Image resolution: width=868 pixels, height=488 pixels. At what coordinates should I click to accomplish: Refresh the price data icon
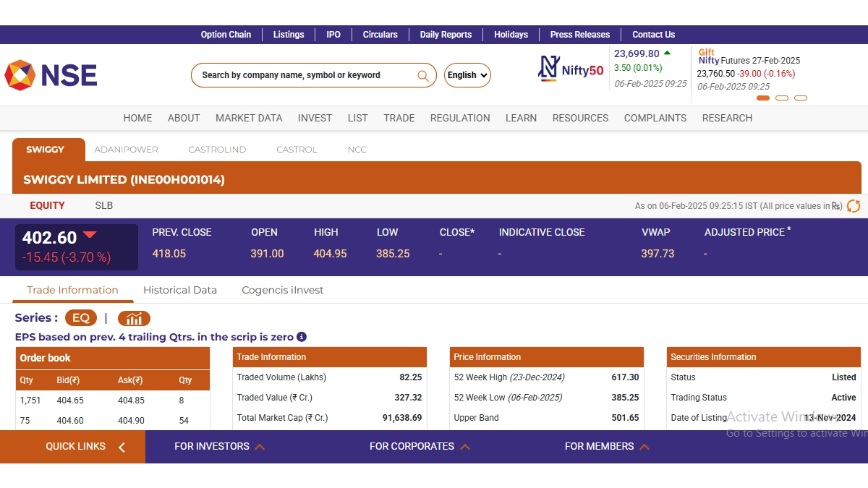click(x=854, y=206)
